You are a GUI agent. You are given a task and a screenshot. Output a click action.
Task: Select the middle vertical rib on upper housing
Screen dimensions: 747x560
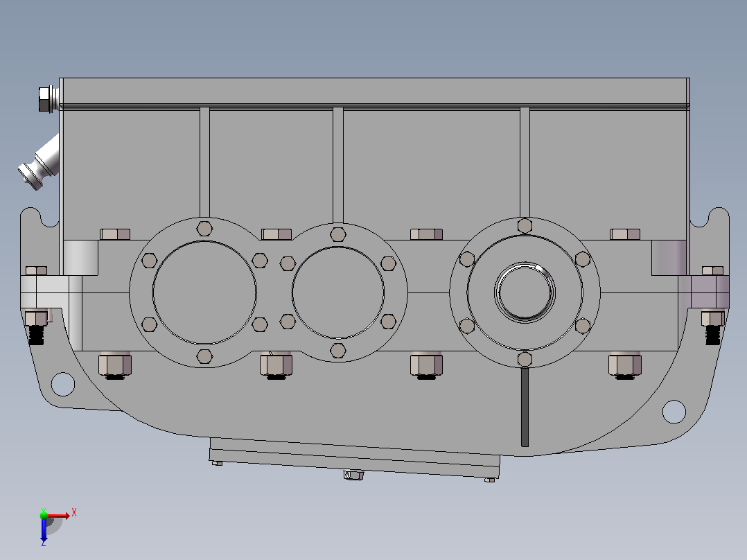click(x=338, y=165)
